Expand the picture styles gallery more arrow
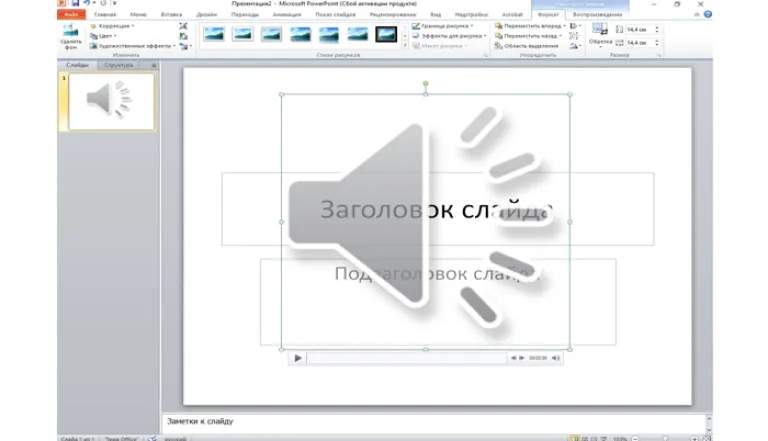 pyautogui.click(x=405, y=46)
